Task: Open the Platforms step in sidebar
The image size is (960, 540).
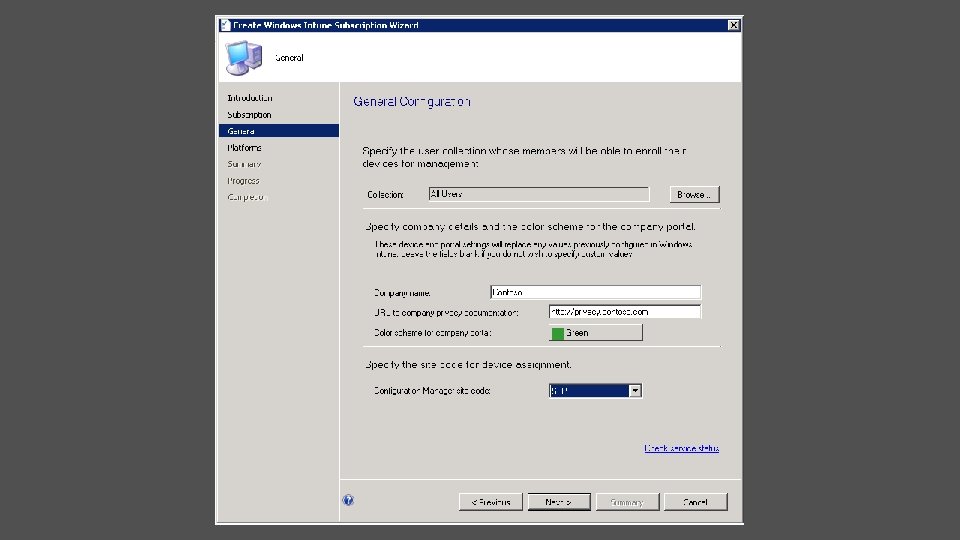Action: pos(244,148)
